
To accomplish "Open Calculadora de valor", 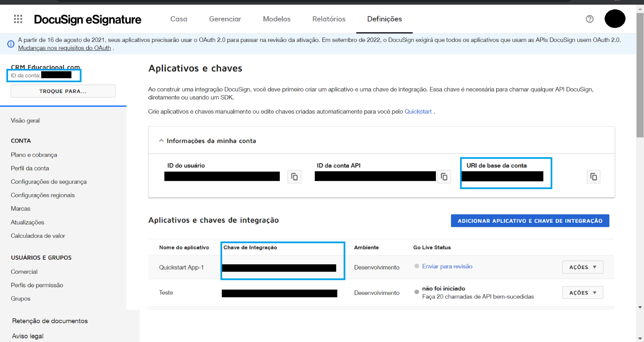I will click(38, 236).
